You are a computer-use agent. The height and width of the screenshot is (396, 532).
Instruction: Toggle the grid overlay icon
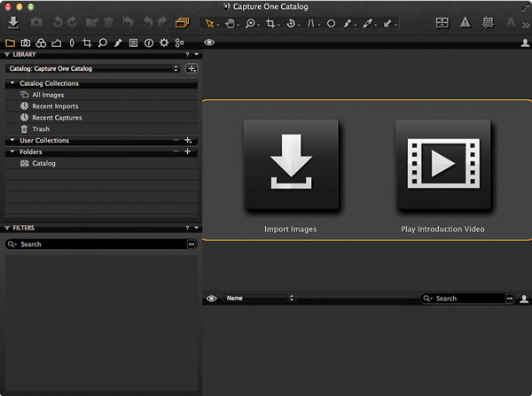click(488, 22)
